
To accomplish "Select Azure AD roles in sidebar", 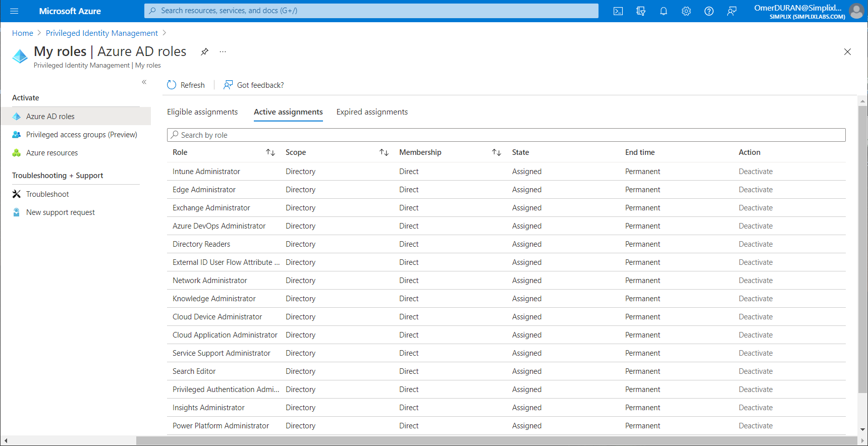I will (x=76, y=116).
